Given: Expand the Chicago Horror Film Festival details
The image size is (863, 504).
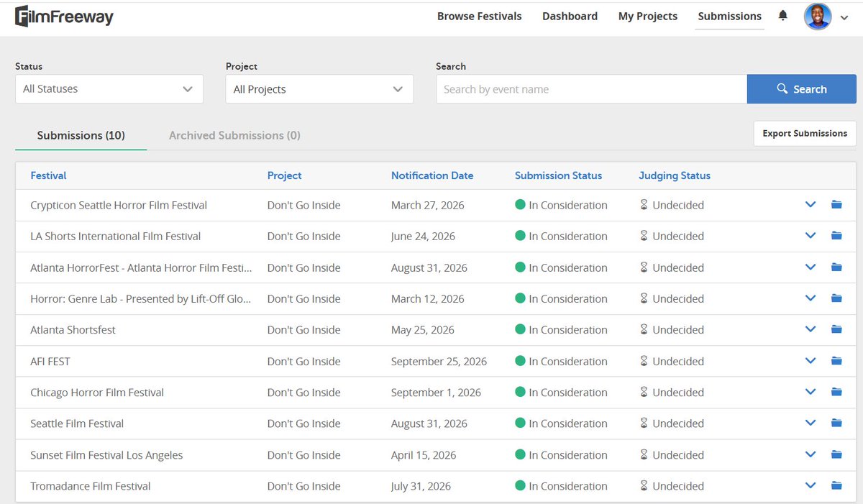Looking at the screenshot, I should 811,392.
